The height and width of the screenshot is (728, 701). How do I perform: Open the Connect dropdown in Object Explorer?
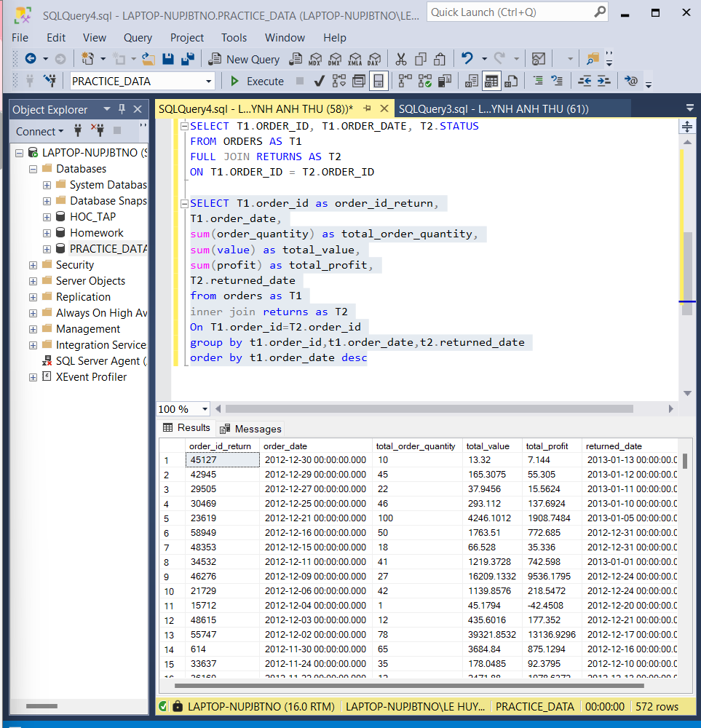coord(39,131)
